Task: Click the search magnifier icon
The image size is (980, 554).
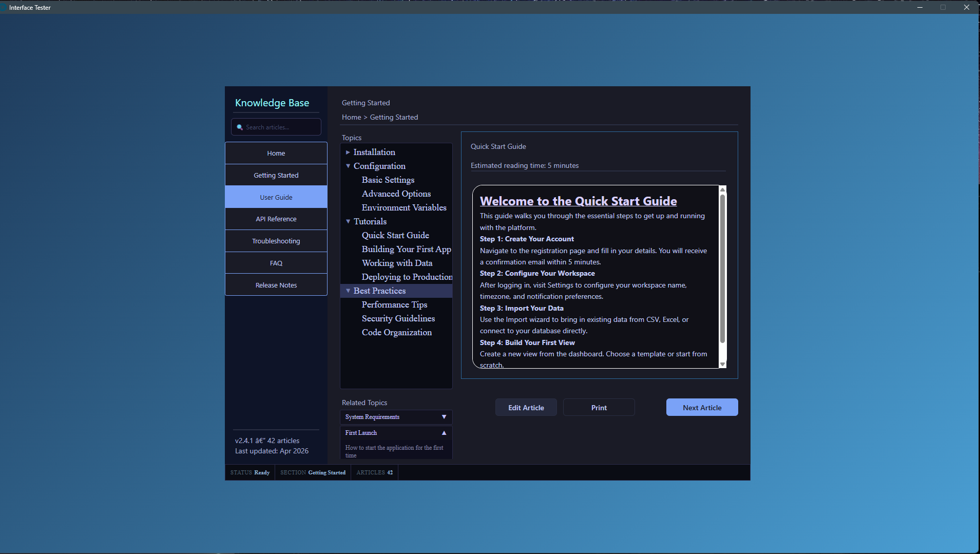Action: (x=240, y=127)
